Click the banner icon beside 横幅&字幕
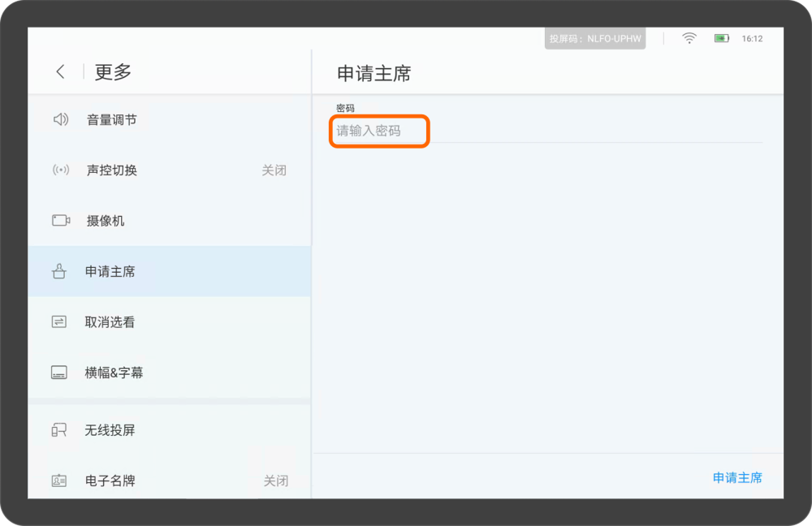 tap(60, 372)
